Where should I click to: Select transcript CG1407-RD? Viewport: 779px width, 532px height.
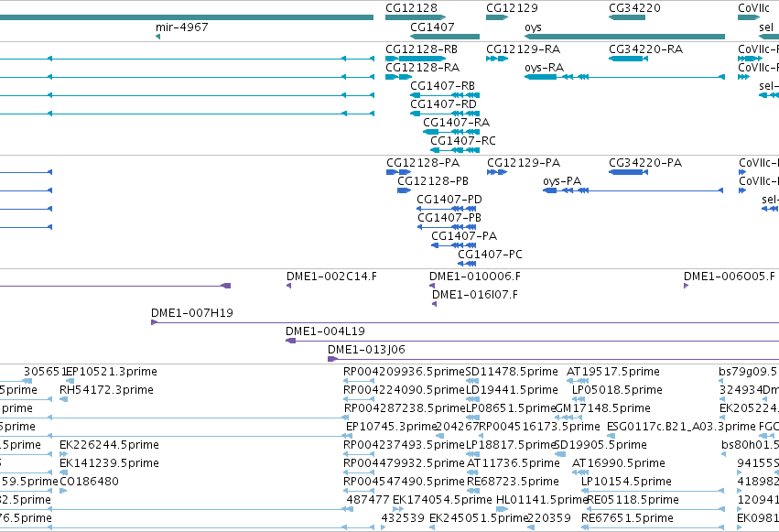[443, 104]
